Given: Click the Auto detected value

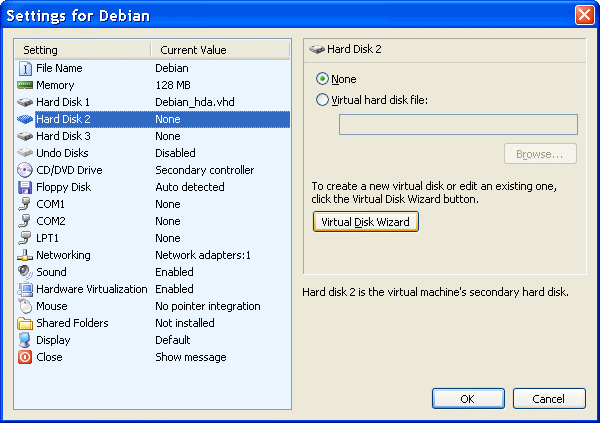Looking at the screenshot, I should (190, 187).
